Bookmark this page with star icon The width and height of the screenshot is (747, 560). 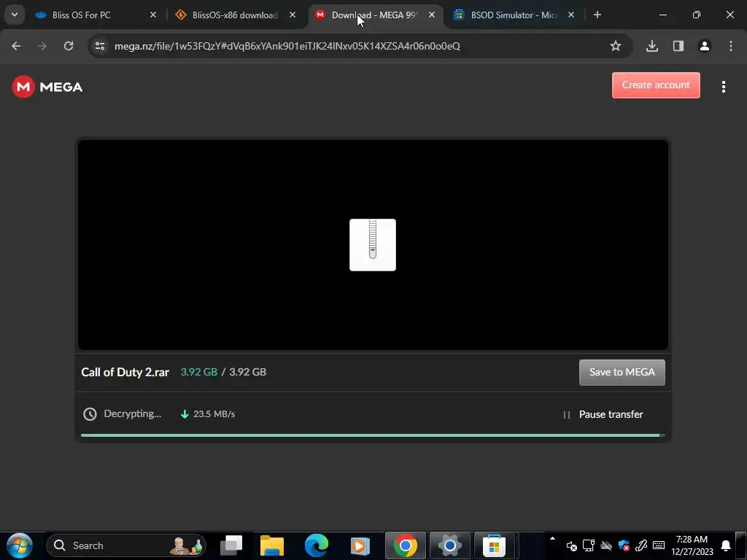tap(616, 46)
